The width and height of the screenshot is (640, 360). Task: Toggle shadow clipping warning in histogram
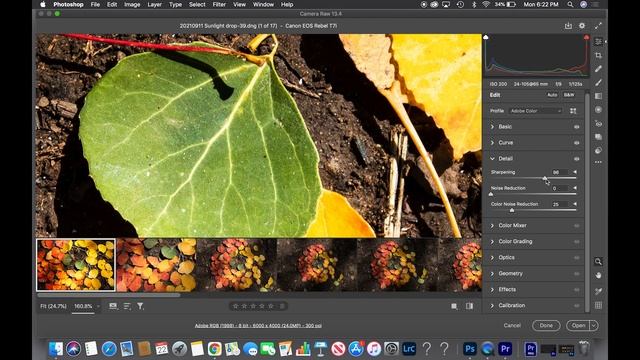486,37
